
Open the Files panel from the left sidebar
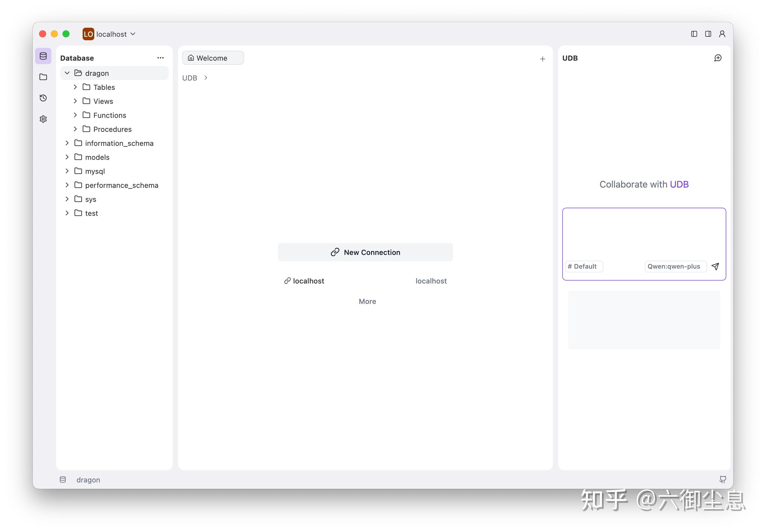43,77
